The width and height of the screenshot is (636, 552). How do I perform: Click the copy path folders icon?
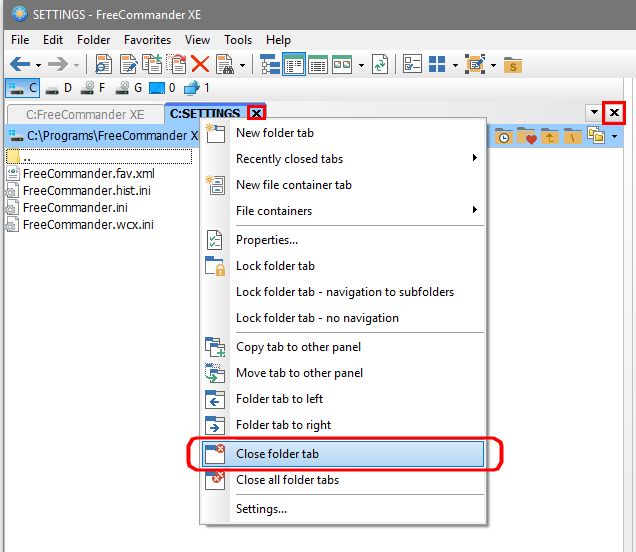pos(596,136)
